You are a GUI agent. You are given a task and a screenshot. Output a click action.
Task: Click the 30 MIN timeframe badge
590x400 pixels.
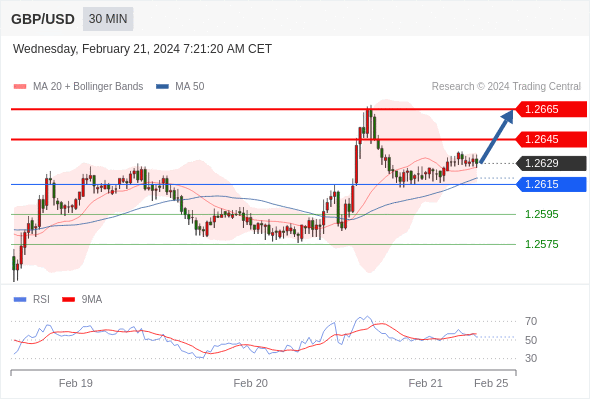(x=108, y=19)
